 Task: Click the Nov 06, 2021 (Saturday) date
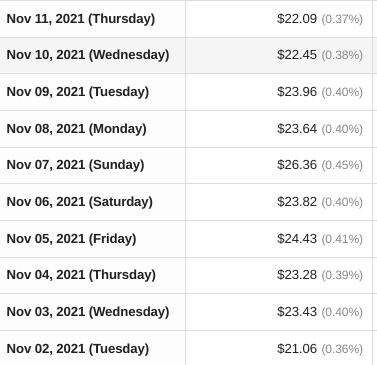(x=80, y=202)
